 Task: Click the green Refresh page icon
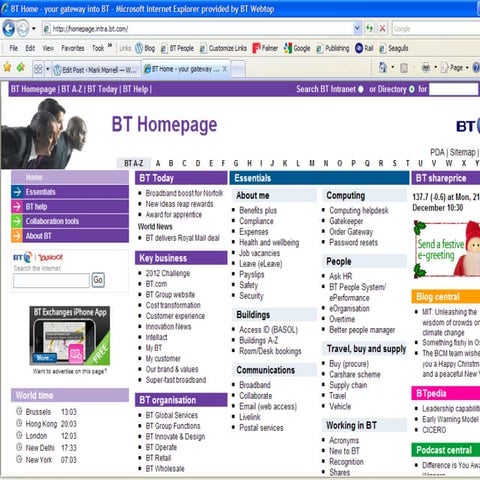(369, 28)
